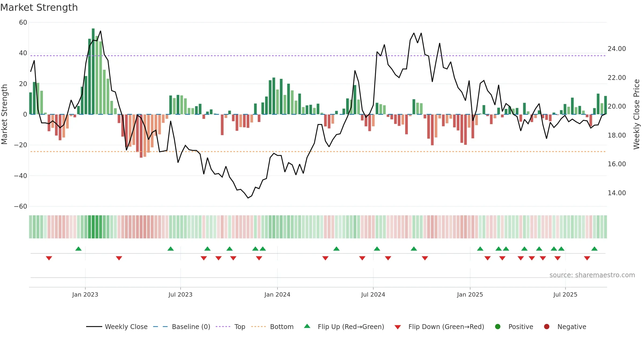Toggle the Positive legend entry
The image size is (644, 362).
[x=514, y=327]
